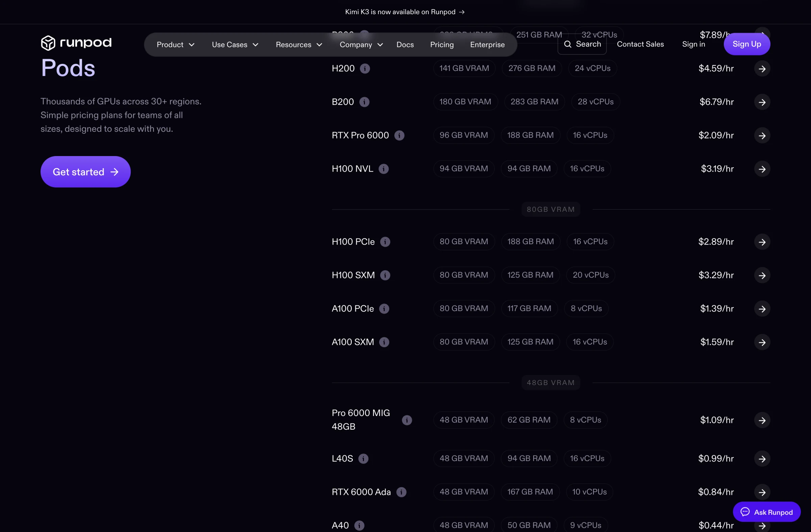Open the Runpod logo home link
Screen dimensions: 811x532
pyautogui.click(x=76, y=43)
